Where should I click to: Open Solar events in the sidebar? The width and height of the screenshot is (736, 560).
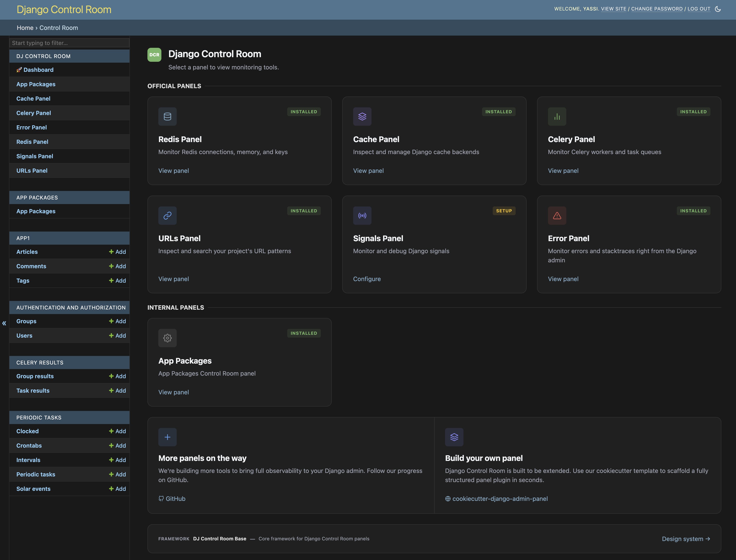click(33, 489)
